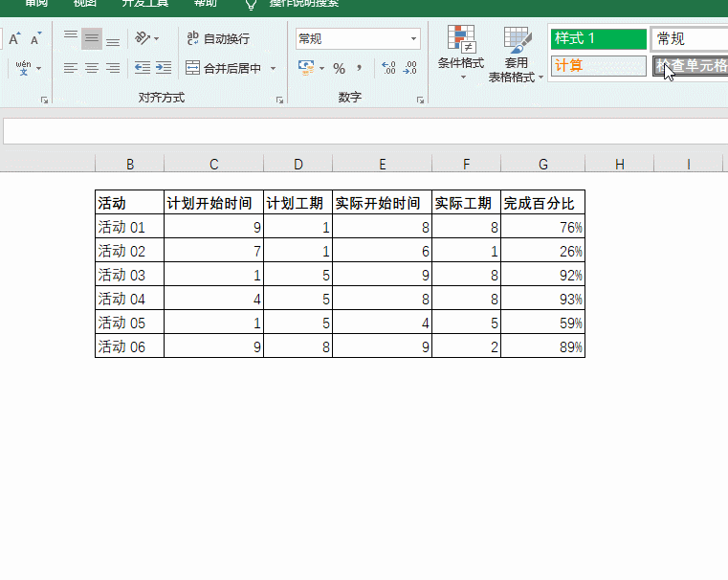The image size is (728, 580).
Task: Decrease indent
Action: (x=143, y=68)
